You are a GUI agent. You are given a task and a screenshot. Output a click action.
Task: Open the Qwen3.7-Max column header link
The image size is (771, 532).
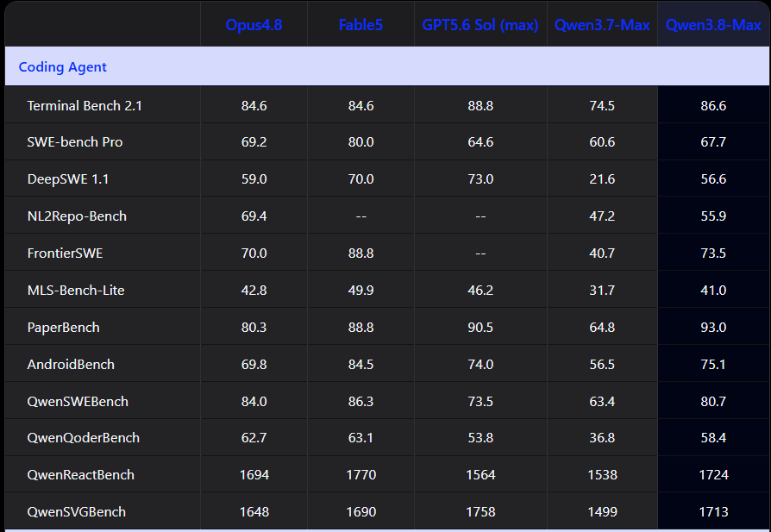[602, 25]
